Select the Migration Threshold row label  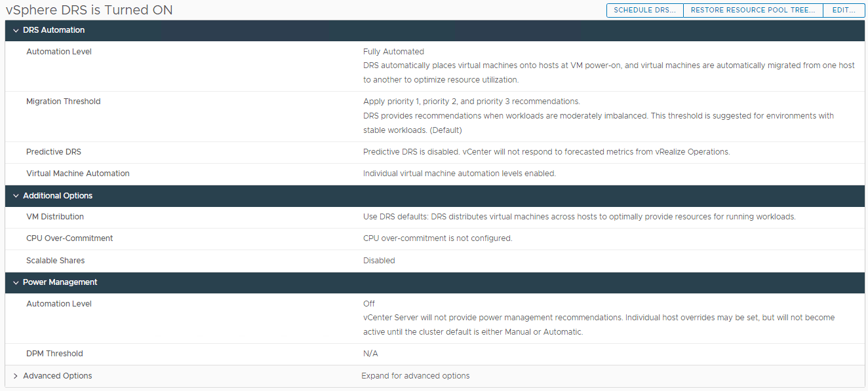[x=63, y=102]
